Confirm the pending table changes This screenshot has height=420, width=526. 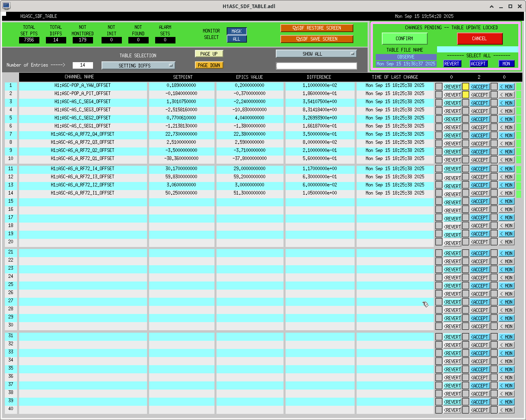tap(405, 39)
